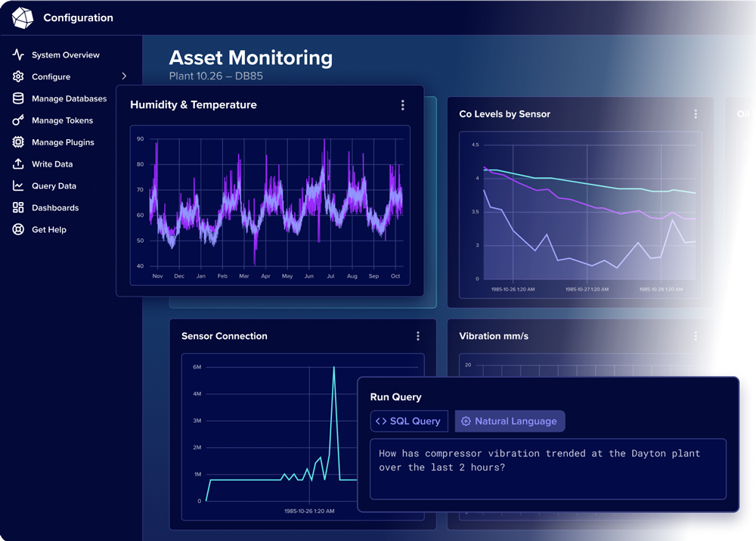Open the Configuration menu in the title bar
This screenshot has width=756, height=541.
(78, 17)
